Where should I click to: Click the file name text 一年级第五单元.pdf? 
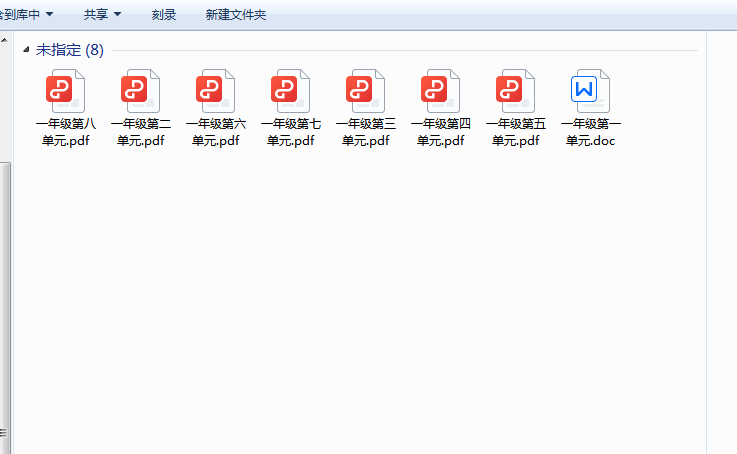point(515,132)
